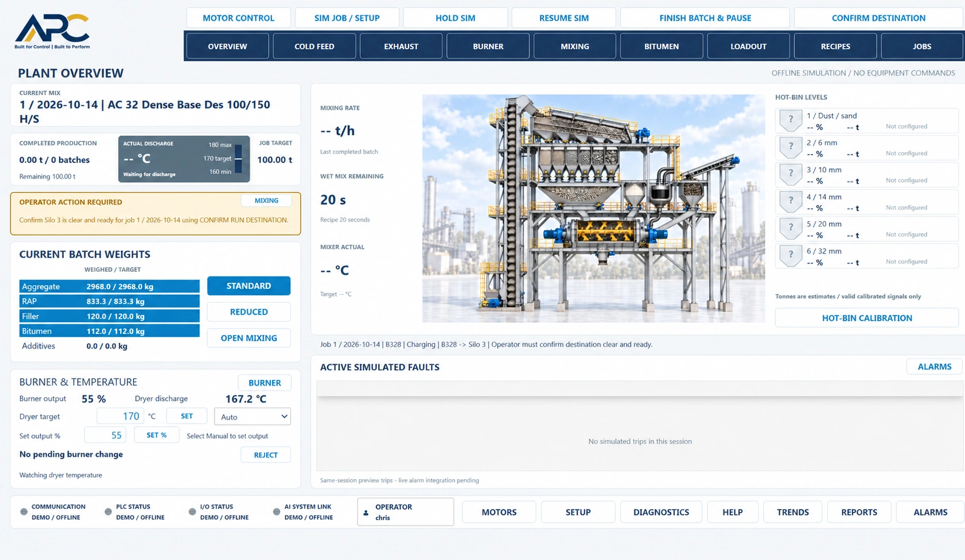Click the dryer discharge 167.2 °C value
Screen dimensions: 965x560
[x=246, y=399]
